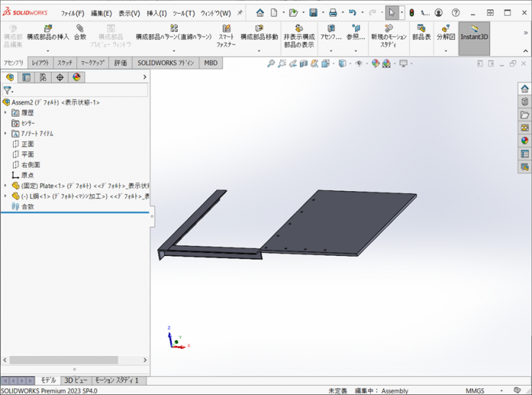Expand the Plate<1> component node
The image size is (532, 395).
[x=6, y=186]
